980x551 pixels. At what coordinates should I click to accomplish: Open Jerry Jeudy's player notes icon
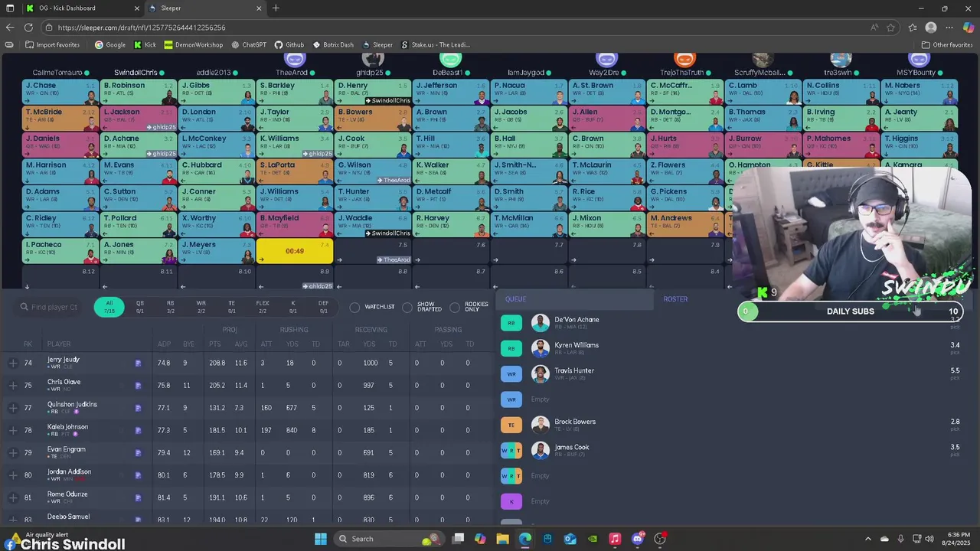138,364
